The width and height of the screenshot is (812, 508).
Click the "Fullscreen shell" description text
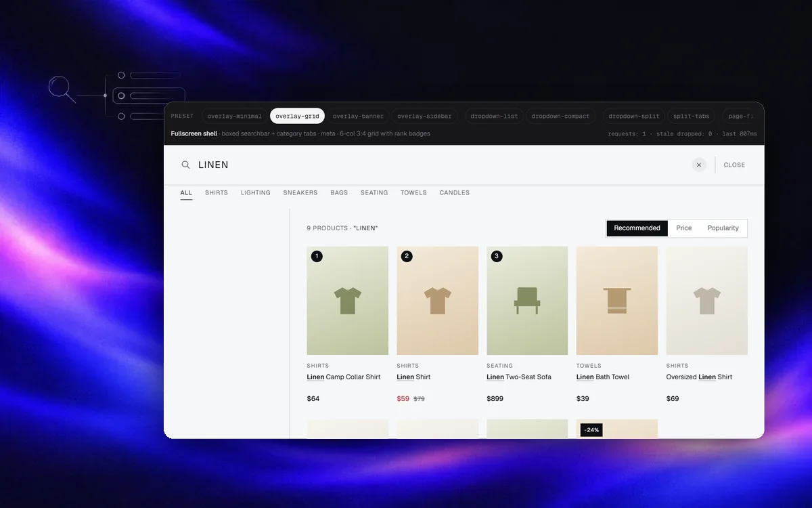[300, 133]
